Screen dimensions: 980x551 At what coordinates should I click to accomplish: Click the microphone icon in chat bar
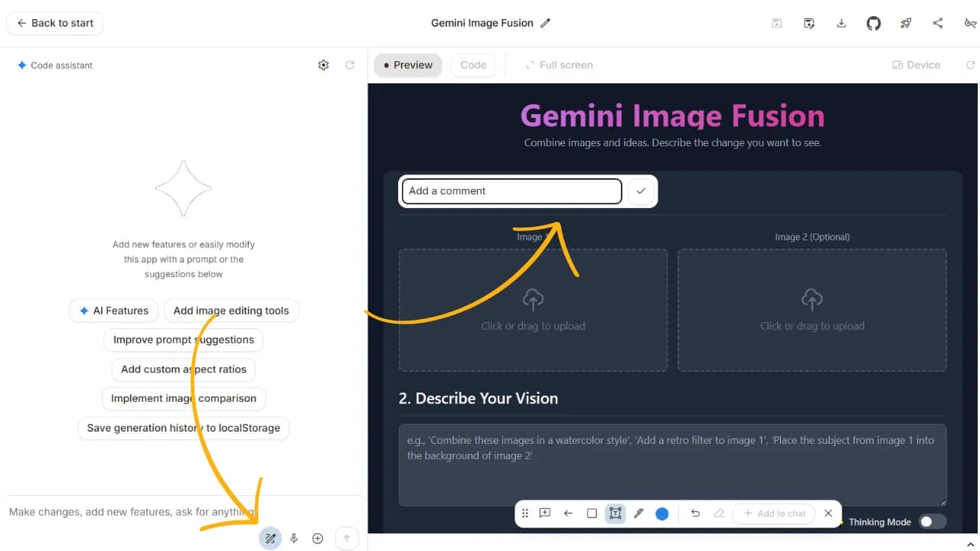[x=294, y=539]
